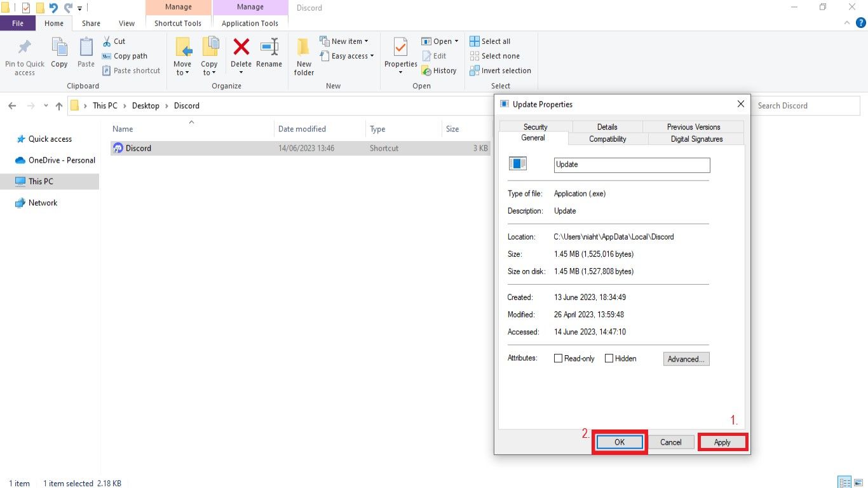The width and height of the screenshot is (868, 488).
Task: Expand the quick access toolbar customization dropdown
Action: pos(80,7)
